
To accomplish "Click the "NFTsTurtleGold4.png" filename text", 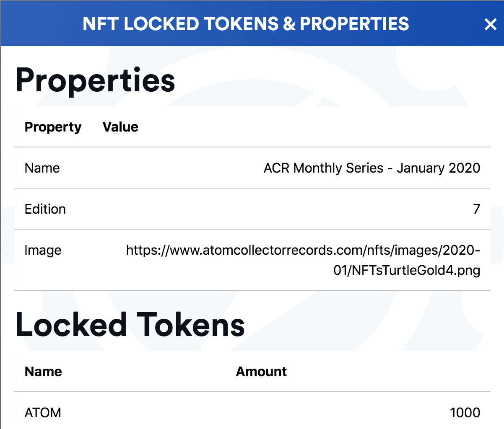I will point(416,270).
